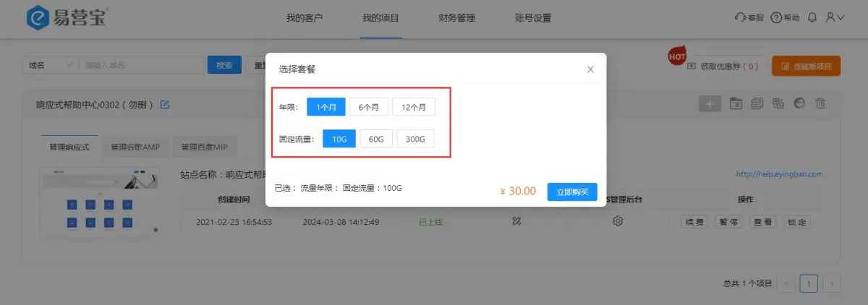868x305 pixels.
Task: Click the edit project name pencil icon
Action: coord(164,105)
